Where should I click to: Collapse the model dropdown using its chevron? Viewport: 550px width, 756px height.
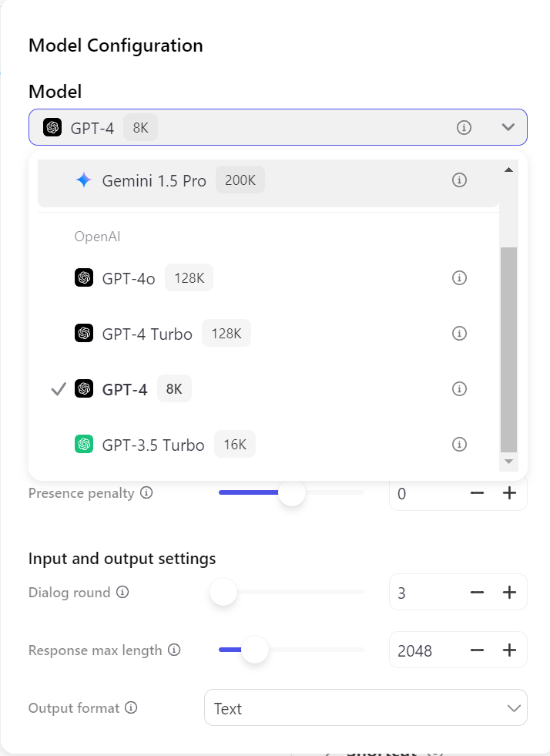[508, 127]
